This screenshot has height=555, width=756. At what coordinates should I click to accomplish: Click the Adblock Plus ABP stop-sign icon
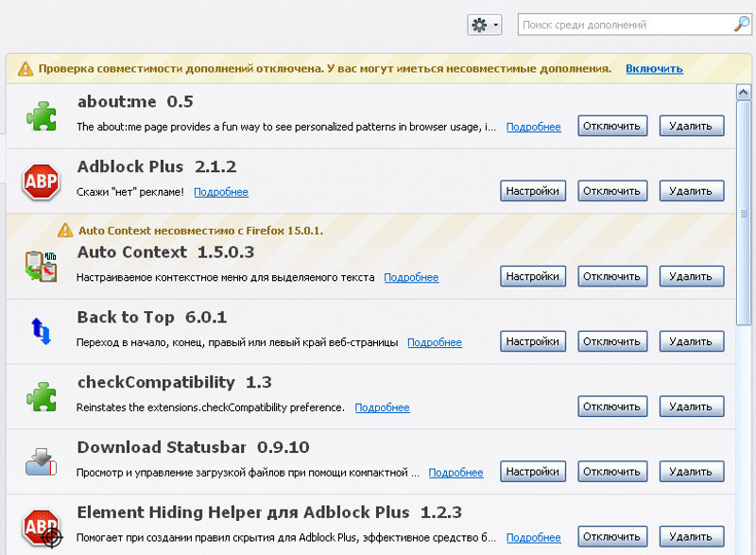point(41,181)
